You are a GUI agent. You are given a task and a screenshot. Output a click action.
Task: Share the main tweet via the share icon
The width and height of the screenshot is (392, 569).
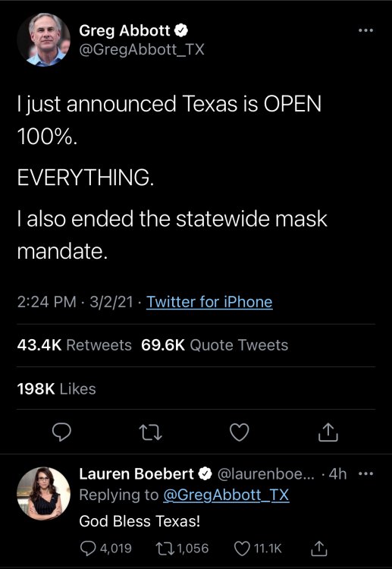click(328, 432)
